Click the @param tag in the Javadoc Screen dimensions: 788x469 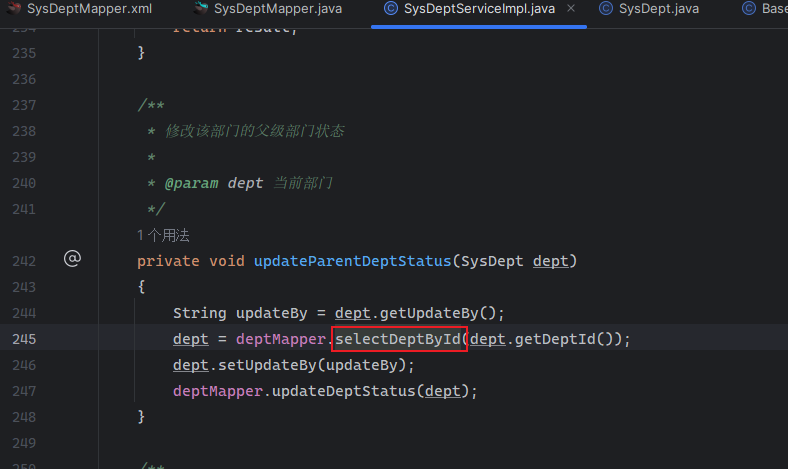[x=186, y=183]
